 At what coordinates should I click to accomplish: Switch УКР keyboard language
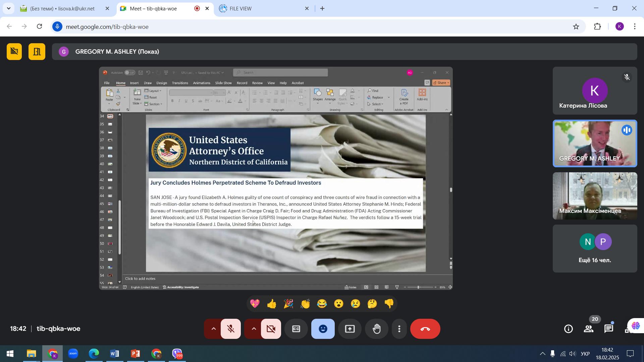click(x=585, y=354)
